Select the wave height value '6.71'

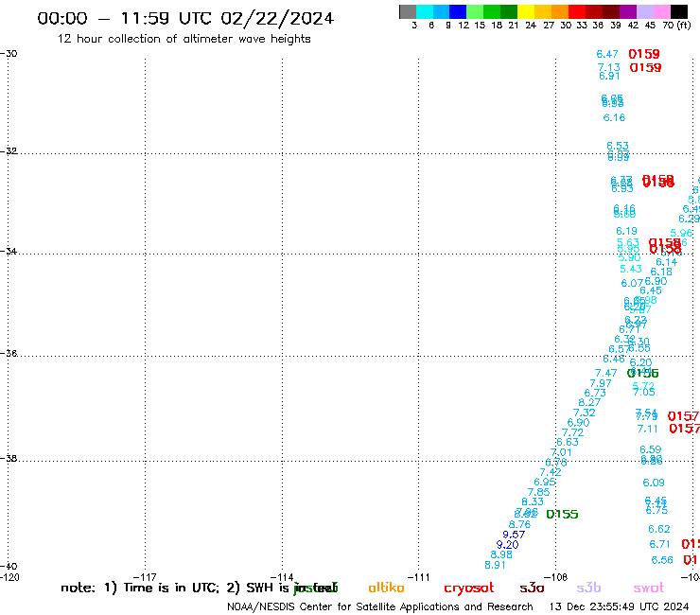660,544
